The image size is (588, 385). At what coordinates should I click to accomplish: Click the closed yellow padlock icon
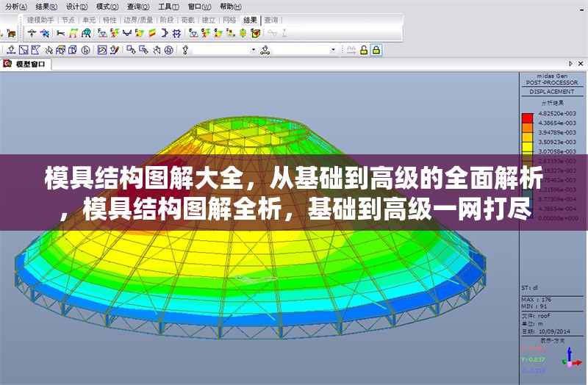376,50
